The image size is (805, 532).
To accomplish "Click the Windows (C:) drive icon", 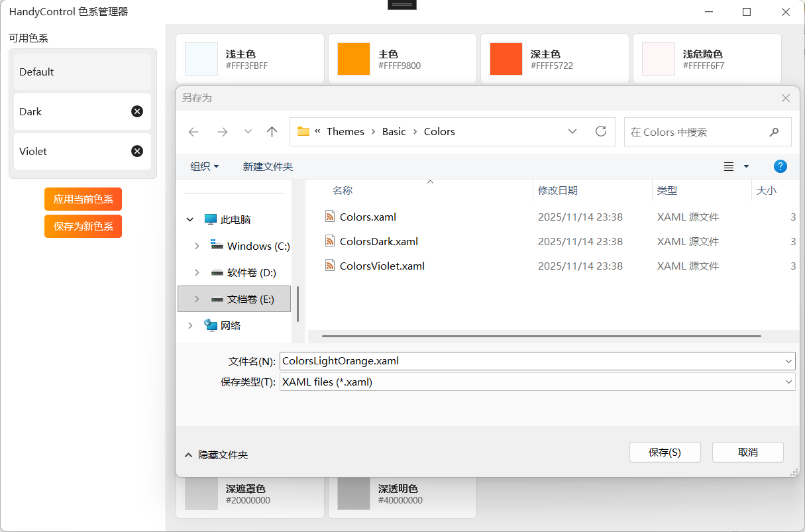I will point(217,246).
